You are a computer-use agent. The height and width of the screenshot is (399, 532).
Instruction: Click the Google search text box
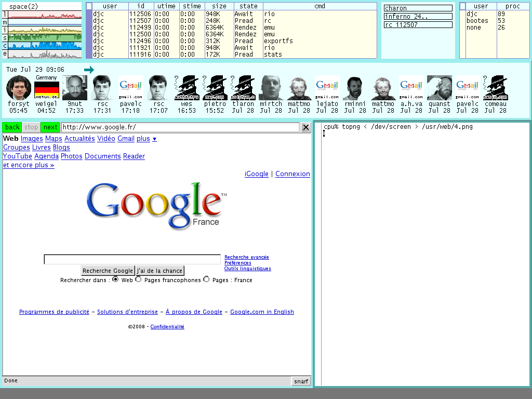132,260
